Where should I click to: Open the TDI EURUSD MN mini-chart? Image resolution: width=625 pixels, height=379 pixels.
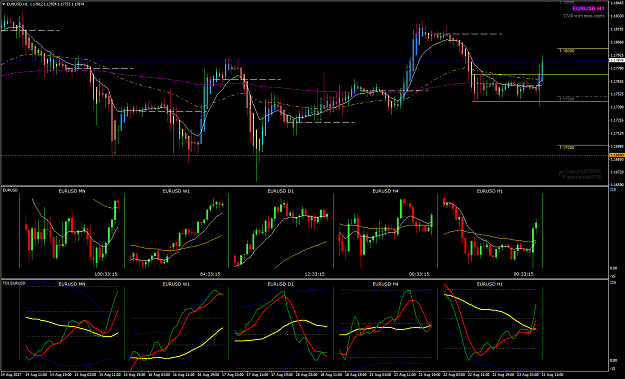(x=72, y=325)
